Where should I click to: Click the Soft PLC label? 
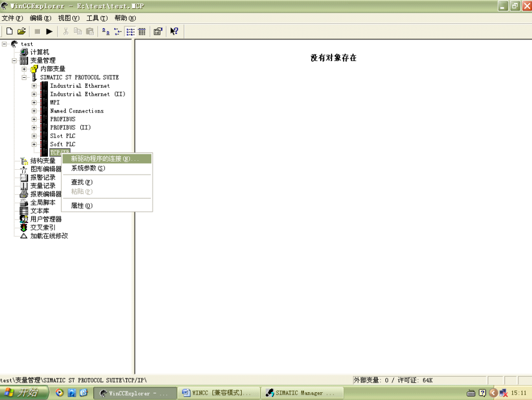pos(63,145)
